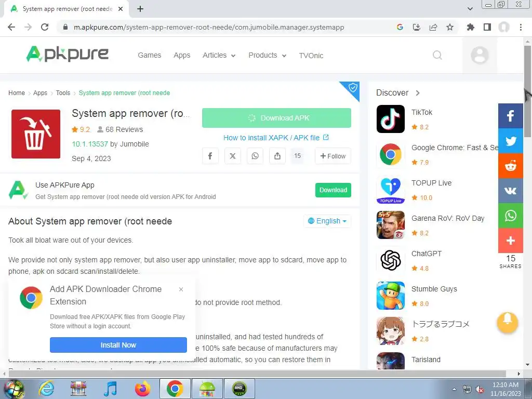
Task: Click Install Now for the Chrome extension
Action: 118,345
